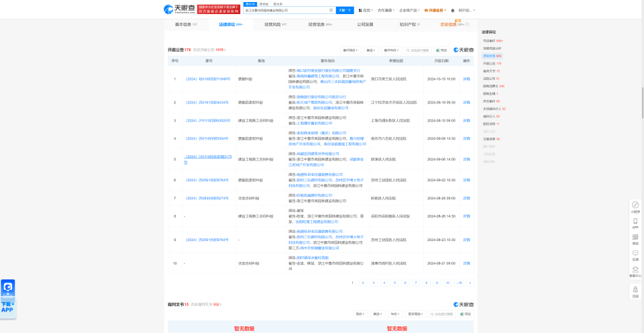Open the 更多筛选 dropdown in 裁判文书
644x333 pixels.
point(416,314)
